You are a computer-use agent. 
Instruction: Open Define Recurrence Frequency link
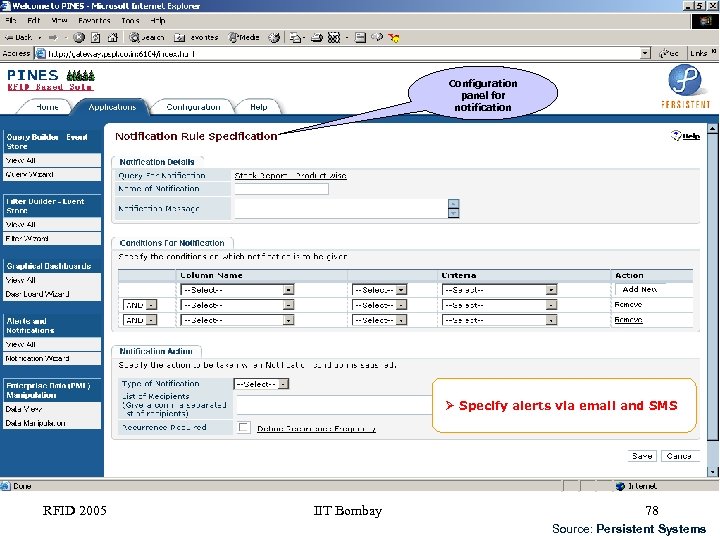(316, 429)
